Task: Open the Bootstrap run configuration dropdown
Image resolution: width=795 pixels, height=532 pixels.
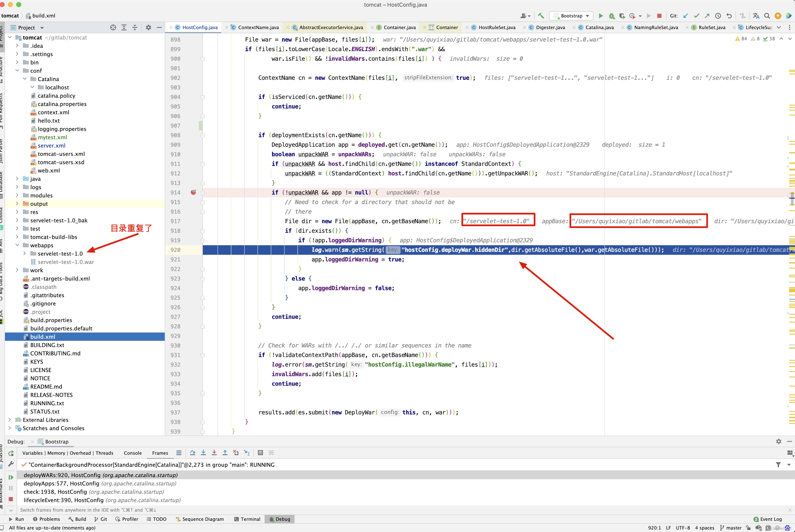Action: pos(571,16)
